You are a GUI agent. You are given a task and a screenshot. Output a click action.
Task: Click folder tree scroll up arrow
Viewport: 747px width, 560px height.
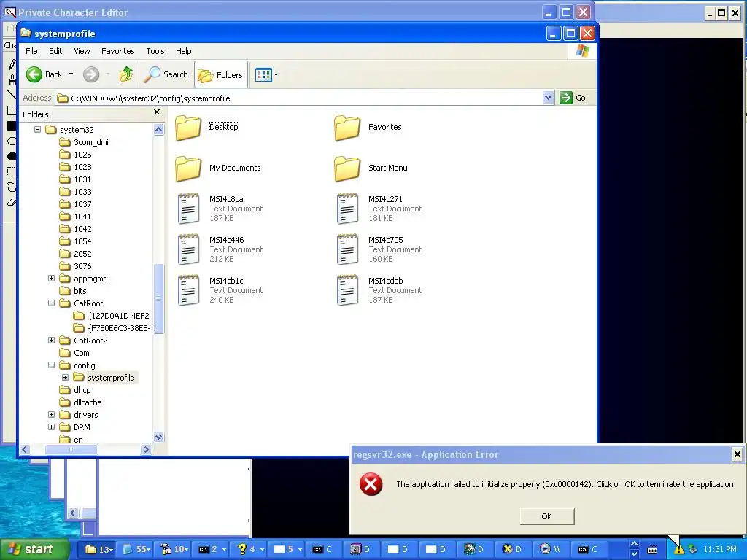pyautogui.click(x=158, y=129)
